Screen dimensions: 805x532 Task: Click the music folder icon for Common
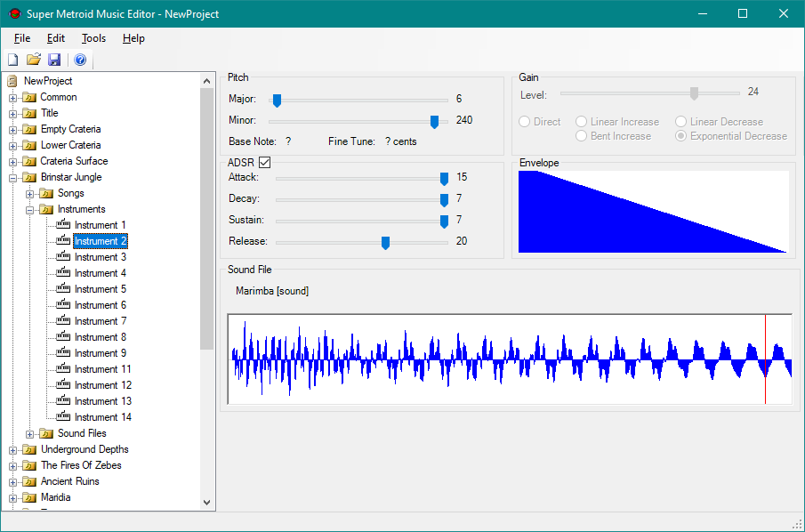[29, 97]
